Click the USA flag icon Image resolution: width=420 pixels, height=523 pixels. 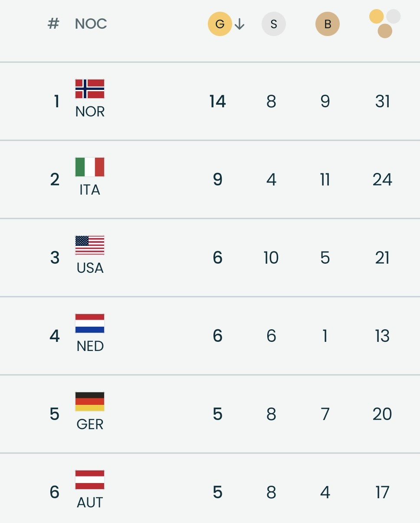[90, 245]
